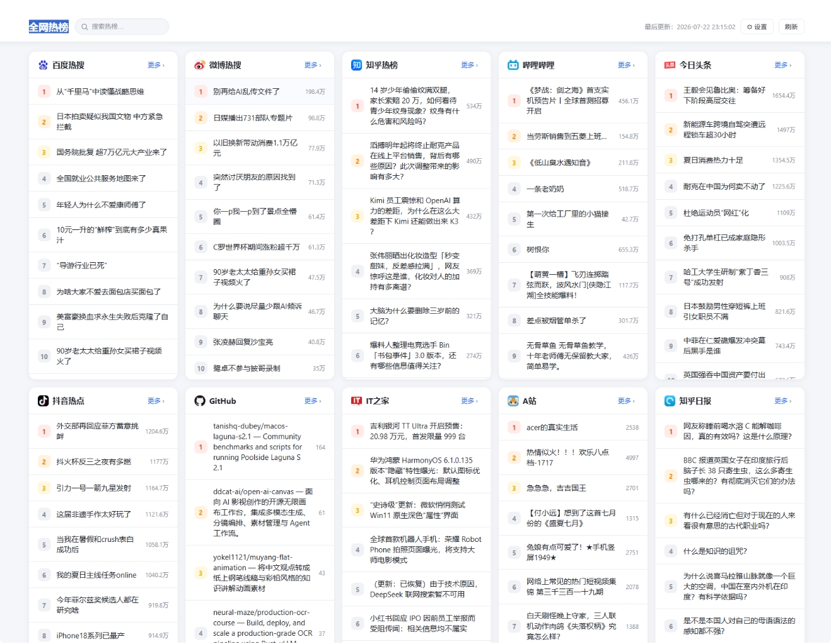This screenshot has width=831, height=644.
Task: Click the gear icon in the 设置 button
Action: tap(750, 26)
